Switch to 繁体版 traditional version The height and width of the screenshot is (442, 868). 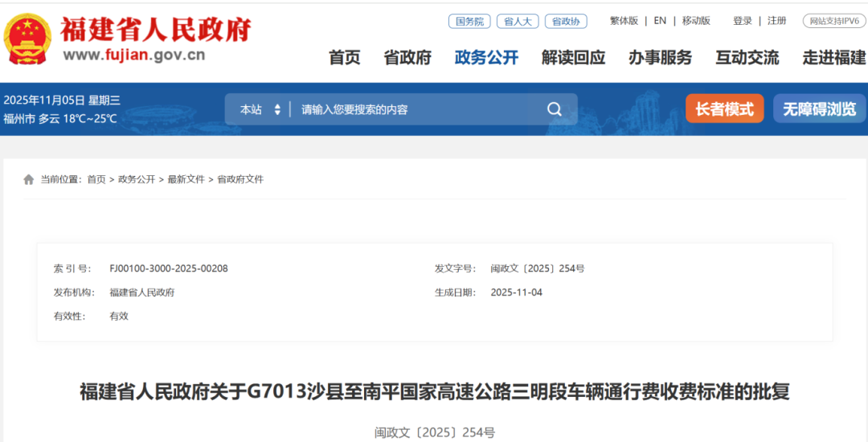point(624,21)
